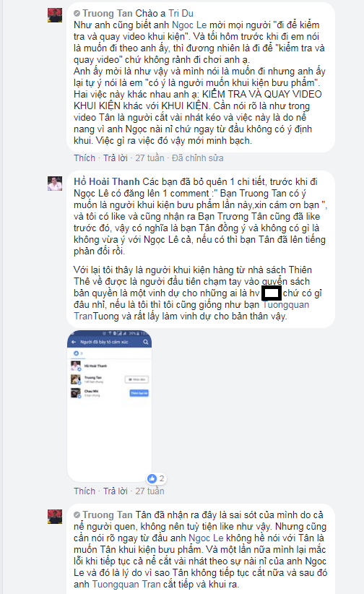
Task: Reply to Hồ Hoài Thanh's comment
Action: (x=115, y=491)
